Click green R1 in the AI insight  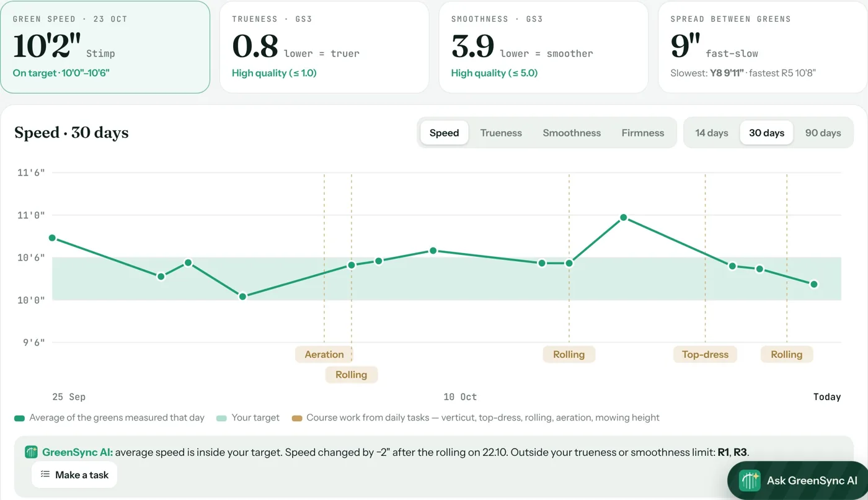pyautogui.click(x=724, y=452)
